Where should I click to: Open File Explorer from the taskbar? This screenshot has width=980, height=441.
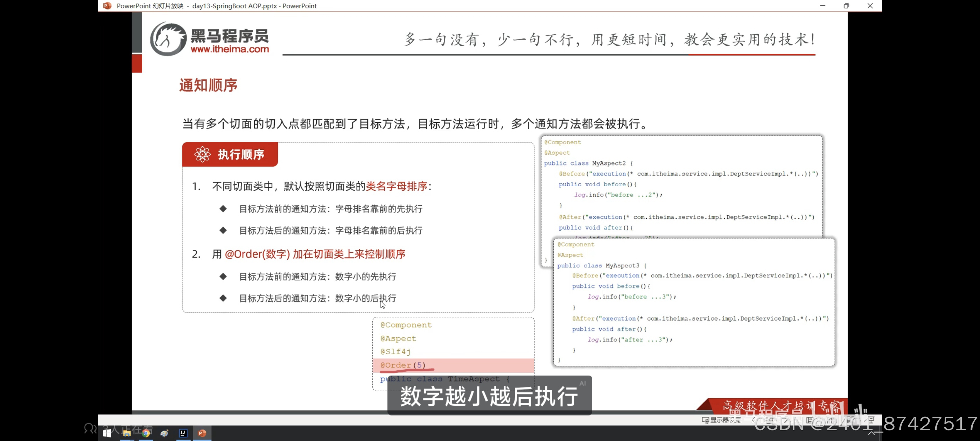[127, 433]
